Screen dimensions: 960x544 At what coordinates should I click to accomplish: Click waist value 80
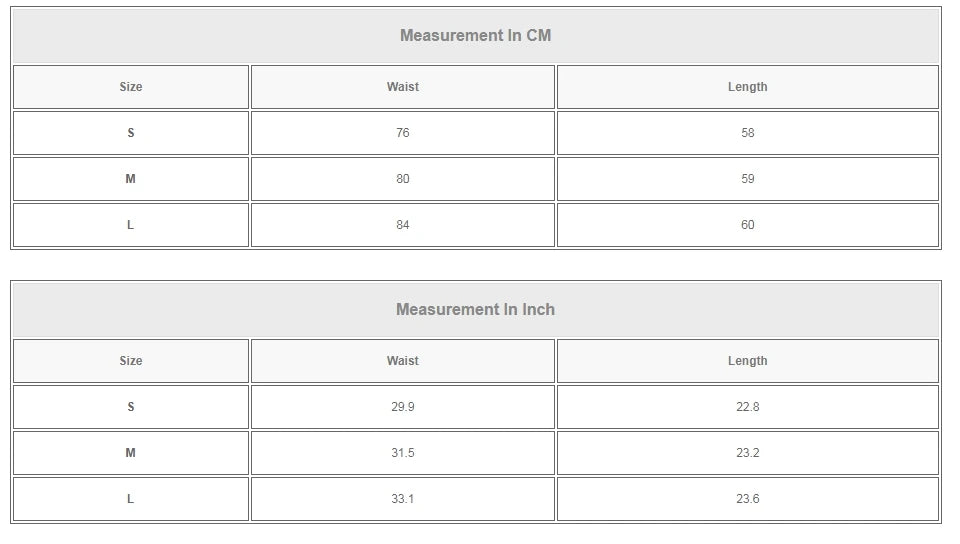point(403,179)
